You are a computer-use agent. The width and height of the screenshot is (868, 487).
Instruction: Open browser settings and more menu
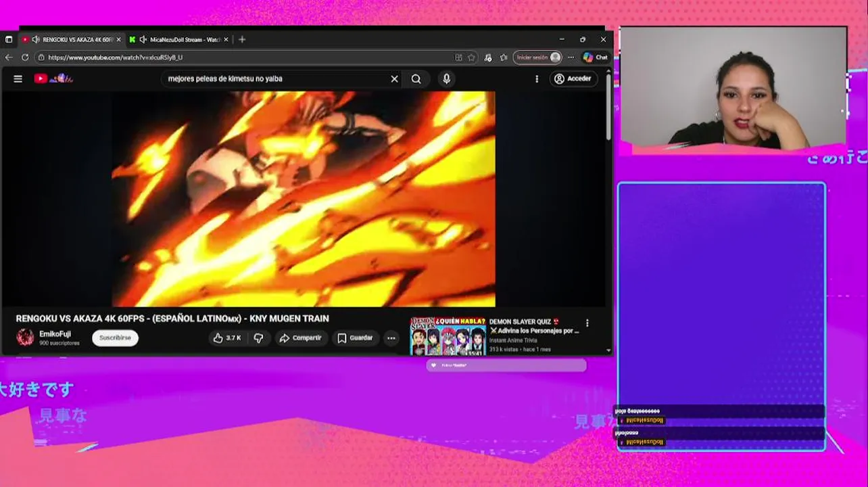[x=571, y=57]
